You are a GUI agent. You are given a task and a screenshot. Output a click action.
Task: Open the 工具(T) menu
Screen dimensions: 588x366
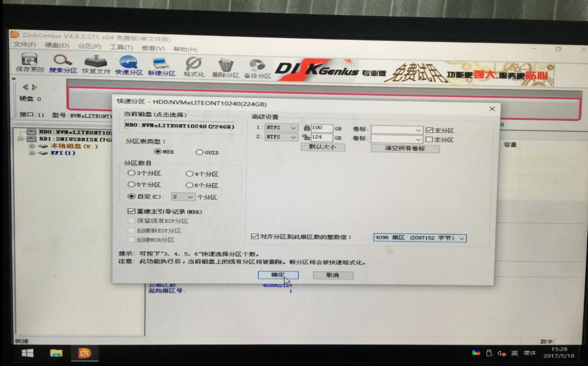click(121, 47)
